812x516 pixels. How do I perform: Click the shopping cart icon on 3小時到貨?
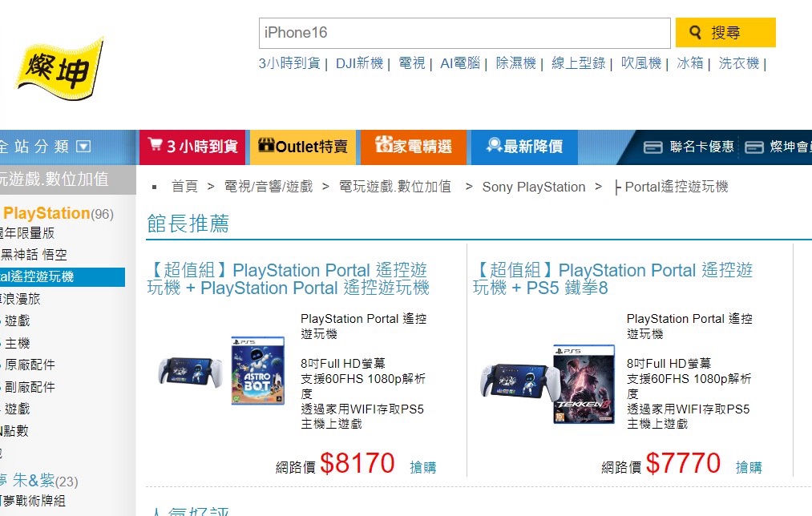click(155, 144)
